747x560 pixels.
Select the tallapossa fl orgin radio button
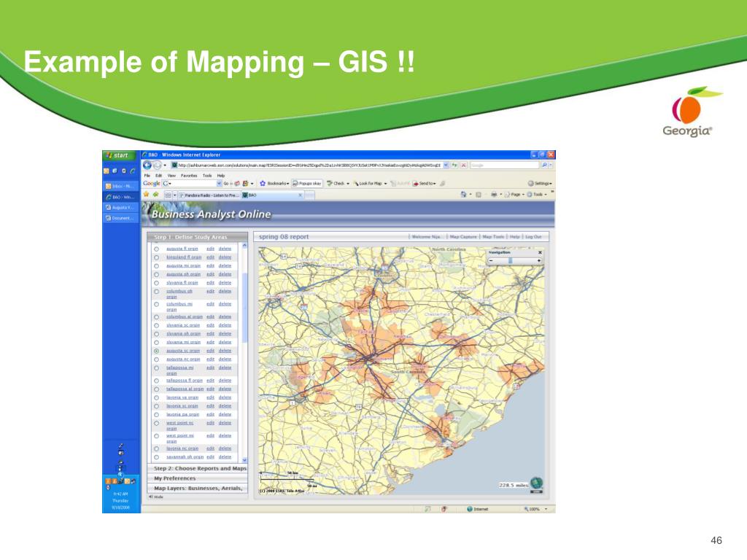(156, 381)
